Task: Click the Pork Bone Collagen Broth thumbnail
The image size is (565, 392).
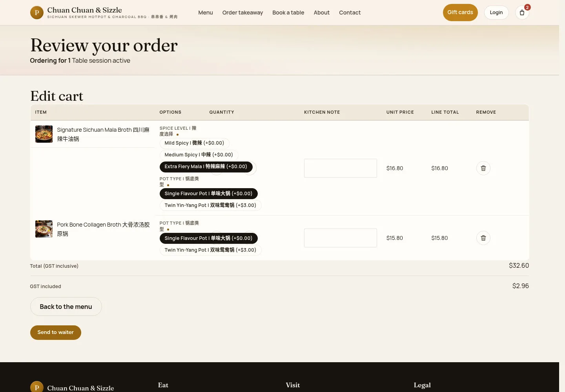Action: point(44,229)
